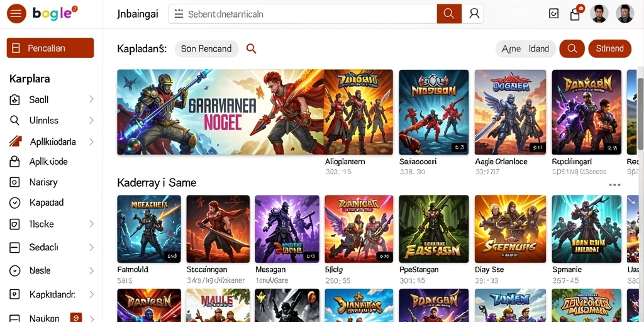Open the Sccaningan game thumbnail

click(218, 229)
